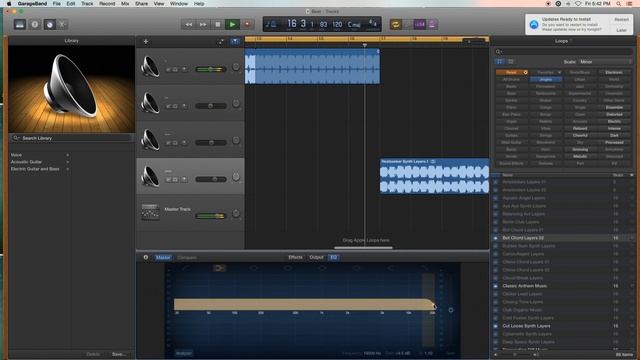Toggle the blue Catch Playhead button
Viewport: 640px width, 360px height.
coord(235,42)
